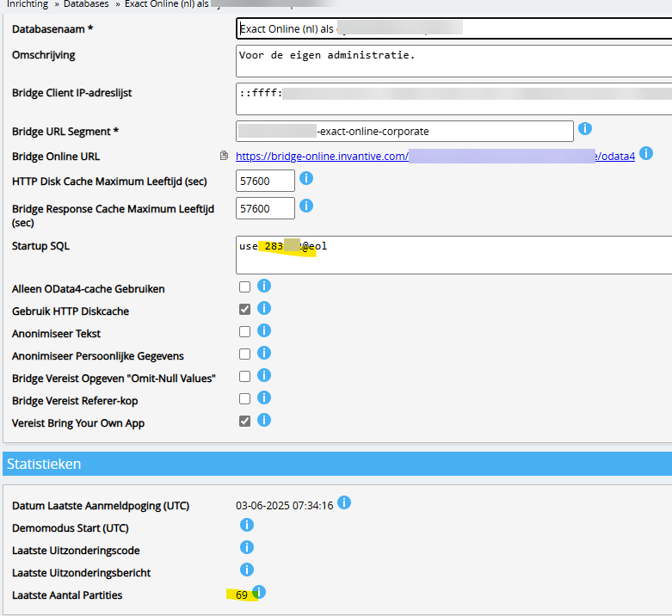Image resolution: width=672 pixels, height=616 pixels.
Task: Tick Anonimiseer Persoonlijke Gegevens checkbox
Action: coord(244,354)
